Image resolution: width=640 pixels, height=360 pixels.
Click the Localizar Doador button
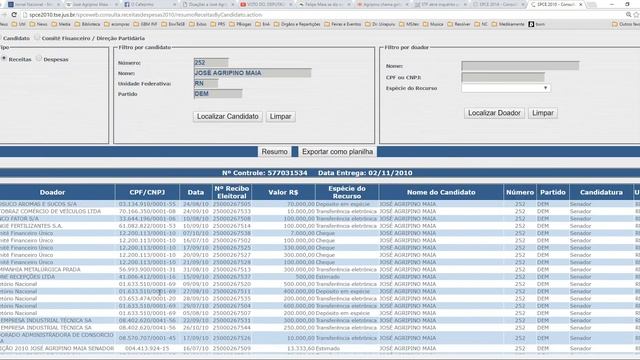coord(494,113)
